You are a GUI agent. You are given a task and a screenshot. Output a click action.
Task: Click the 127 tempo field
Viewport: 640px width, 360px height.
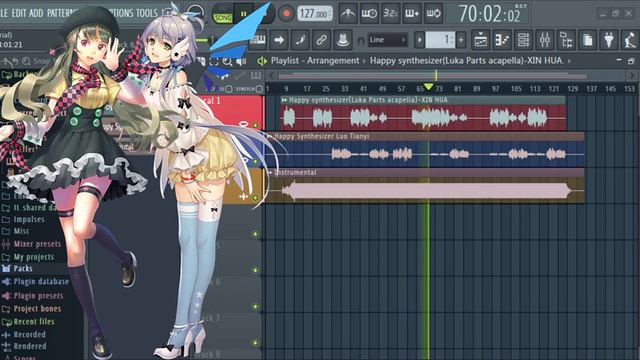click(315, 14)
